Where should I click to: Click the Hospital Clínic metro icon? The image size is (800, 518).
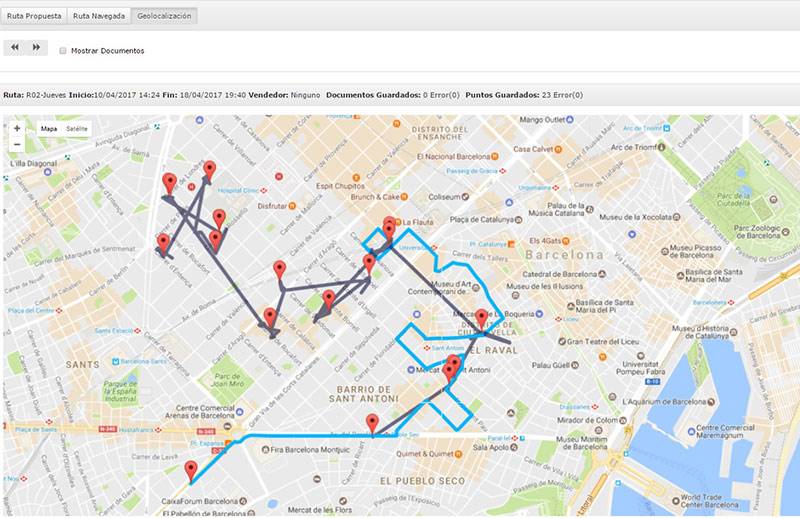pos(264,190)
